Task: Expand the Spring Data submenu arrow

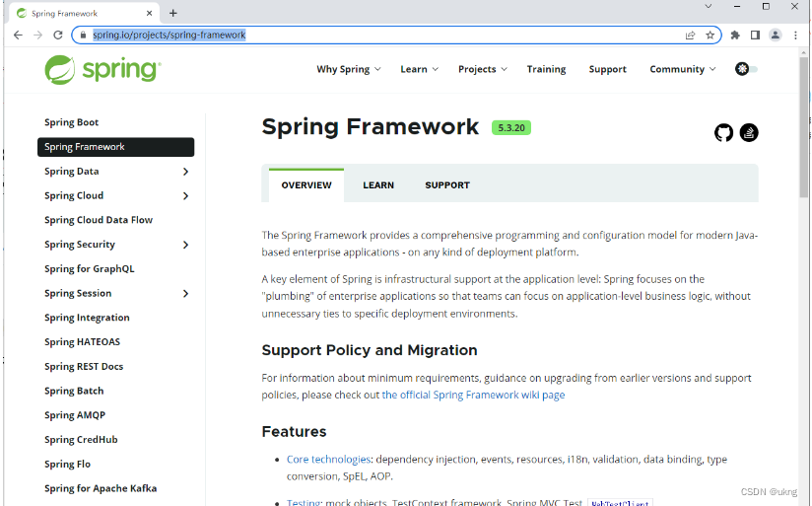Action: (x=185, y=172)
